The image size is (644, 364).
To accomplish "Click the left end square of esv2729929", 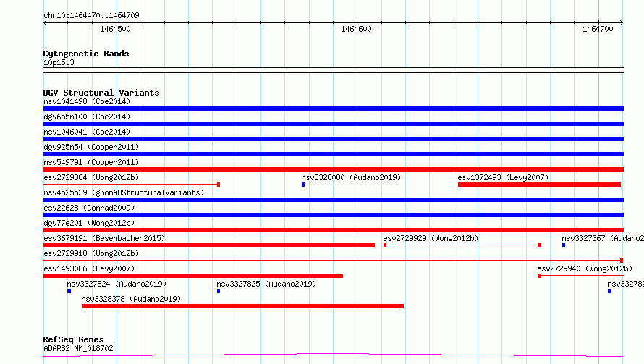I will click(385, 245).
